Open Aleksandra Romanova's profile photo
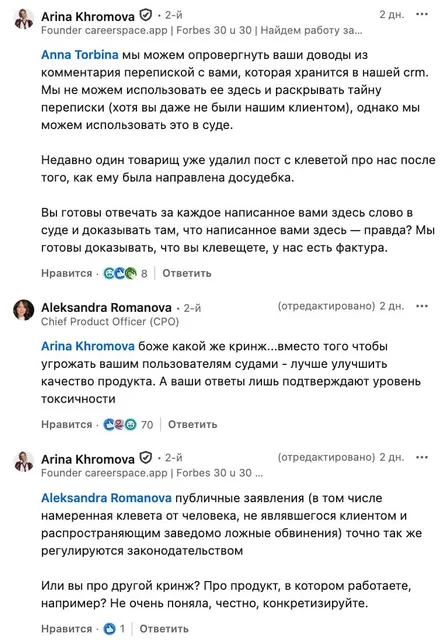The width and height of the screenshot is (448, 640). click(24, 310)
